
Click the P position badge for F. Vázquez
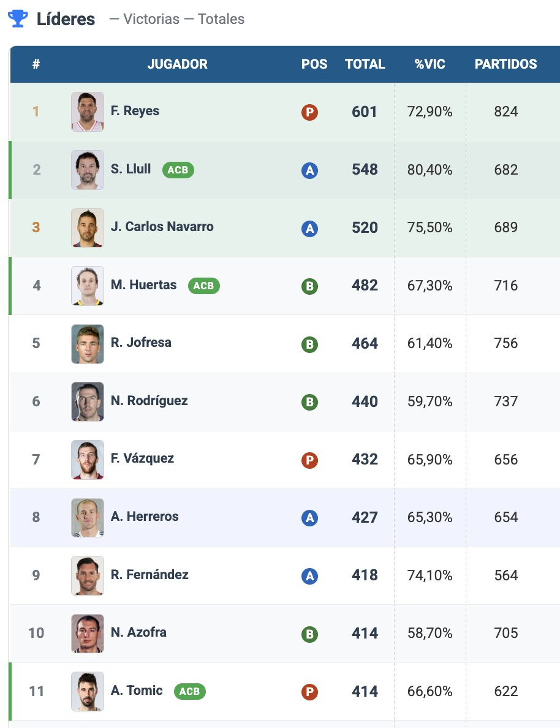pyautogui.click(x=309, y=460)
